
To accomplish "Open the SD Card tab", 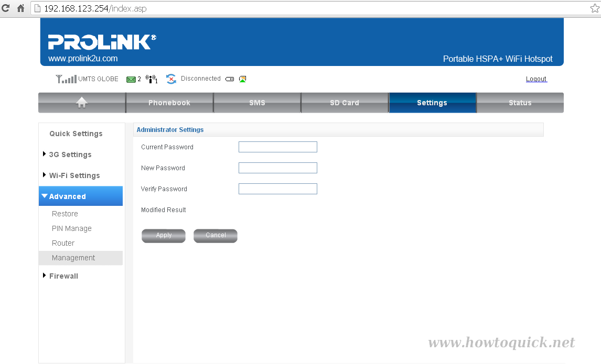I will click(x=345, y=102).
